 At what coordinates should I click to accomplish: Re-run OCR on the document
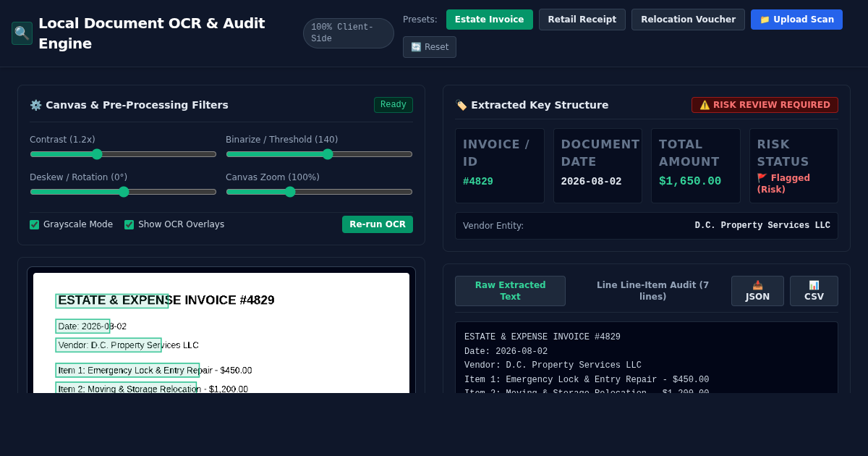(378, 224)
